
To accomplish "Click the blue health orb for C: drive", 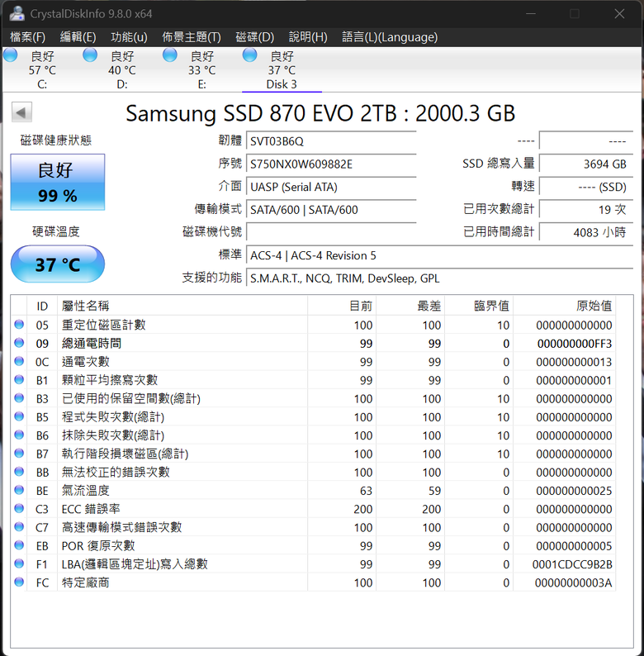I will (x=11, y=55).
